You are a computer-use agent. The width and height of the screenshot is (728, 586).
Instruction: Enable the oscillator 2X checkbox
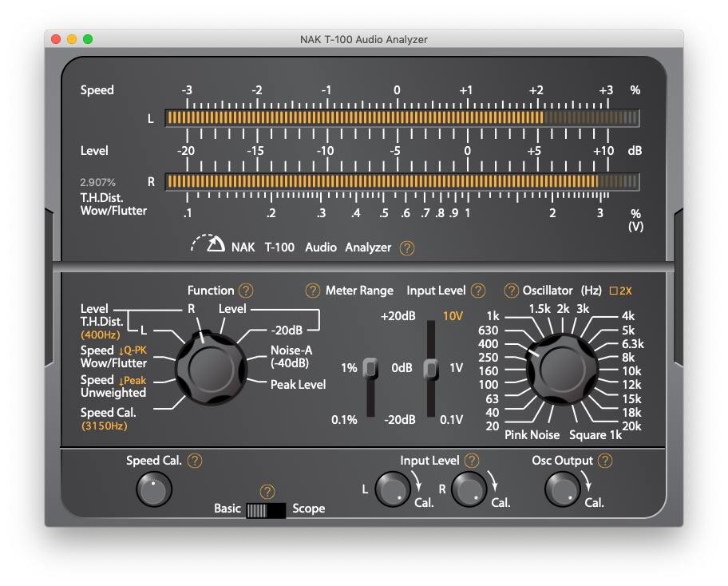click(x=613, y=291)
